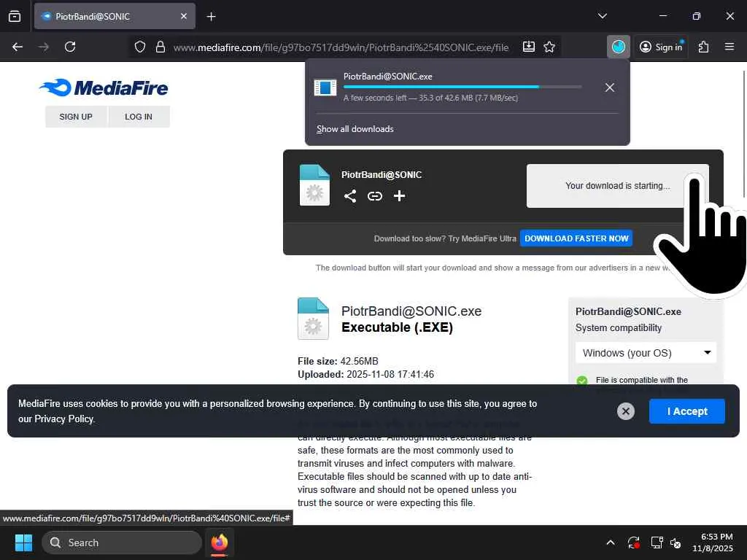The height and width of the screenshot is (560, 747).
Task: Click the site security padlock icon
Action: (160, 47)
